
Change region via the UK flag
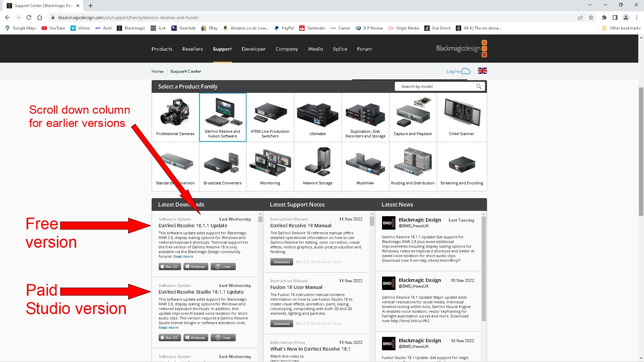tap(482, 71)
